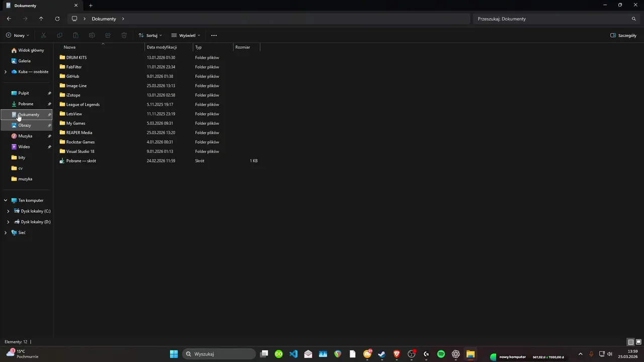This screenshot has width=644, height=362.
Task: Open the Sortuj dropdown
Action: point(150,35)
